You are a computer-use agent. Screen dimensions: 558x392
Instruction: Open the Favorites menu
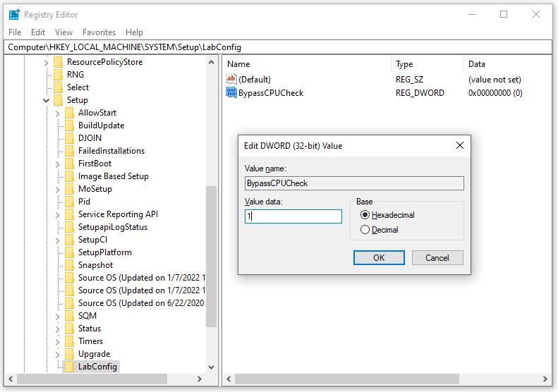99,32
